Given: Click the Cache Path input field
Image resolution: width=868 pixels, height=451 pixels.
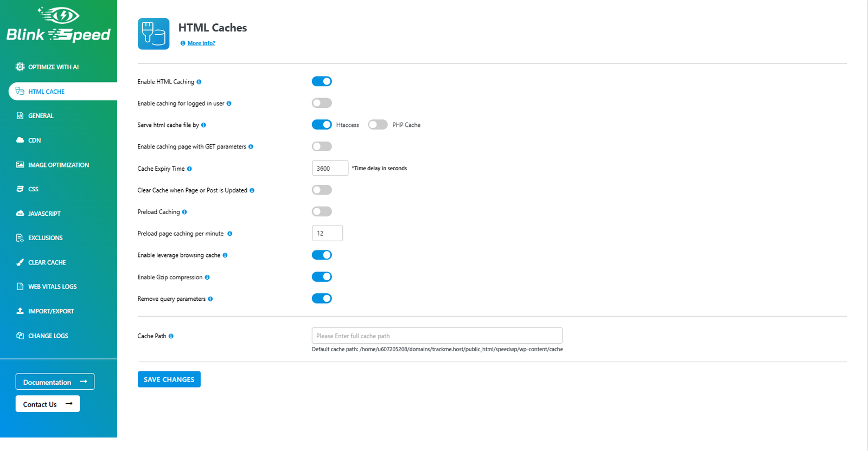Looking at the screenshot, I should [437, 336].
